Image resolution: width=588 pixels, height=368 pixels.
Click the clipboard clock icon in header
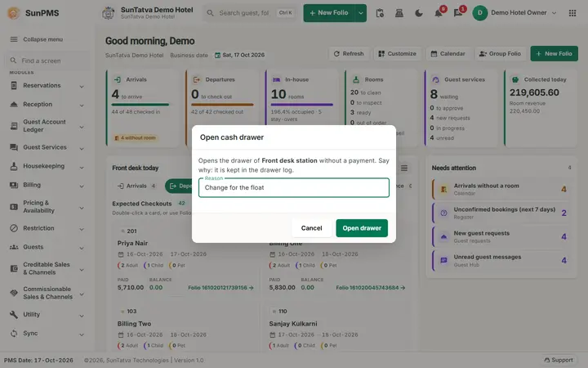click(x=380, y=13)
